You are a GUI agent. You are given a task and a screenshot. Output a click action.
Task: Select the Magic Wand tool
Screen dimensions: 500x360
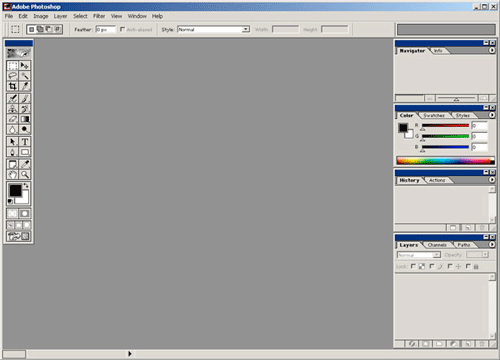(x=25, y=76)
